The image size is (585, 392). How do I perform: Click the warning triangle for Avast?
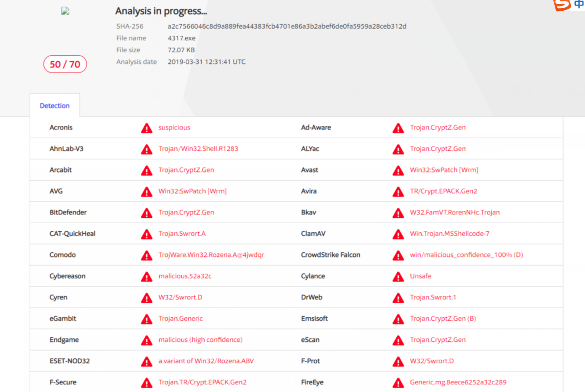398,170
